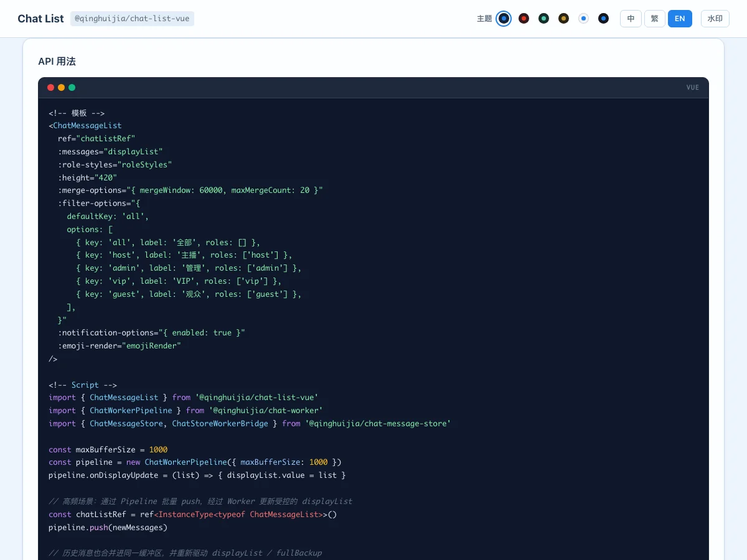Click the pipeline.onDisplayUpdate code line
Image resolution: width=747 pixels, height=560 pixels.
tap(197, 475)
